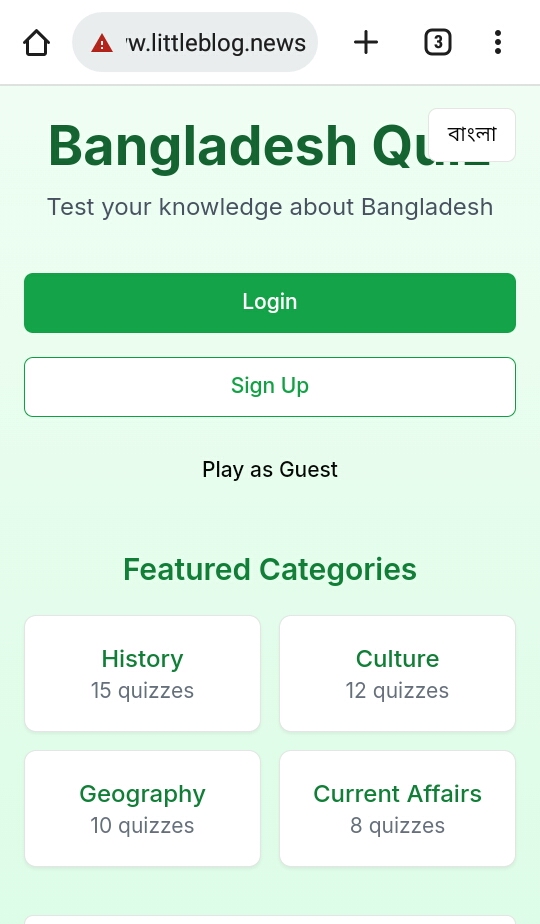Click the Featured Categories heading

[x=270, y=569]
